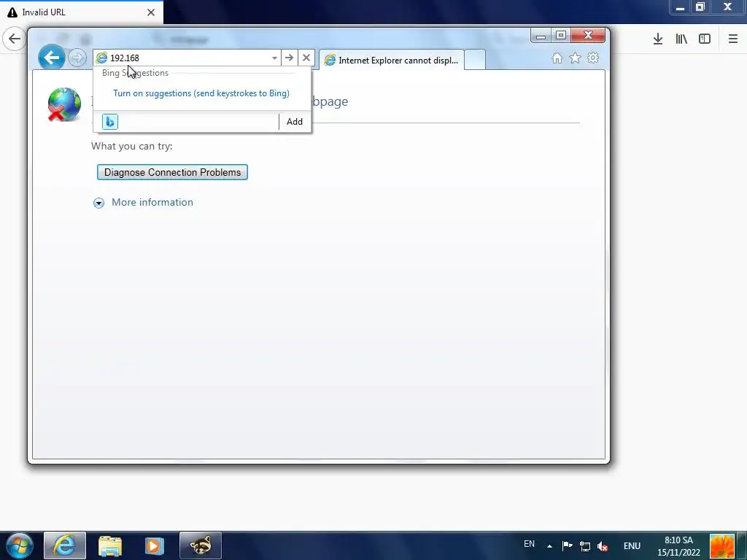
Task: Click the Internet Explorer forward arrow button
Action: tap(77, 58)
